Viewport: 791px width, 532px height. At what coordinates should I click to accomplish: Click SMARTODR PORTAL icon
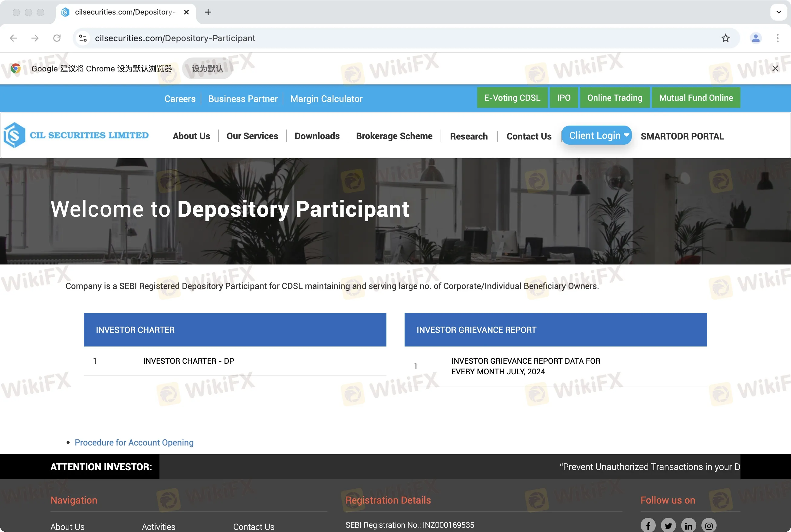click(682, 136)
